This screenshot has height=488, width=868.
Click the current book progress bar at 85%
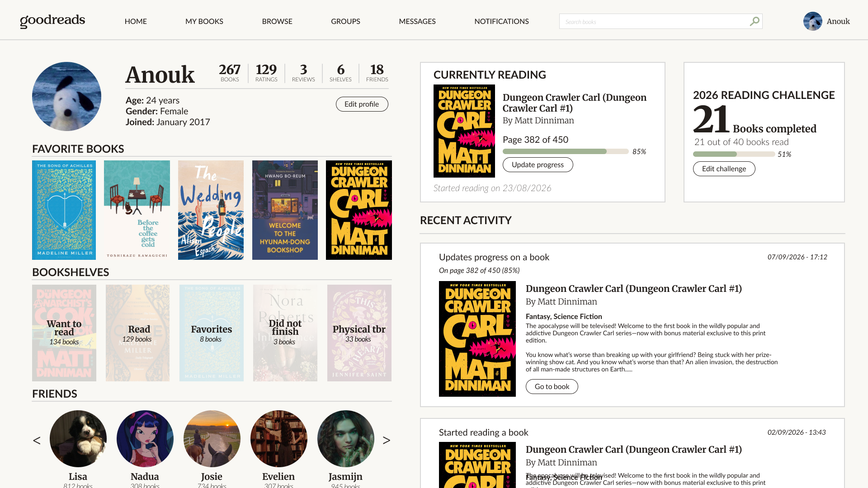(x=566, y=151)
